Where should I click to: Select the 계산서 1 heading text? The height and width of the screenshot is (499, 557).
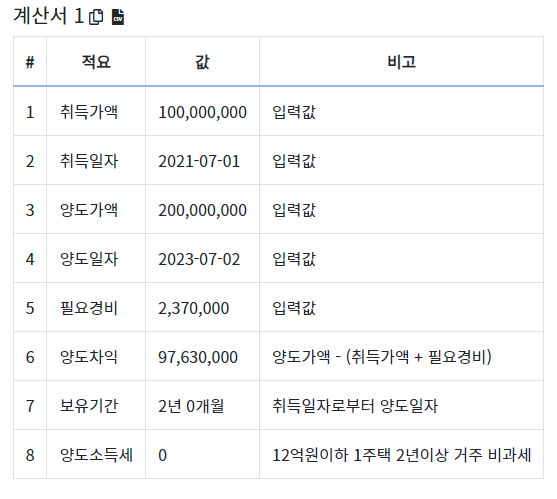click(48, 16)
